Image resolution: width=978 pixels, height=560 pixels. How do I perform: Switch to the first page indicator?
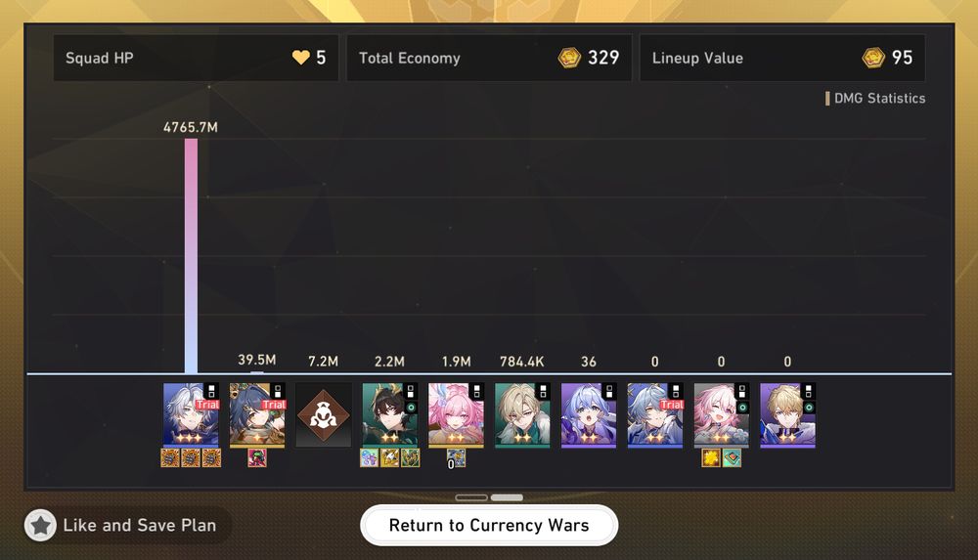point(471,497)
